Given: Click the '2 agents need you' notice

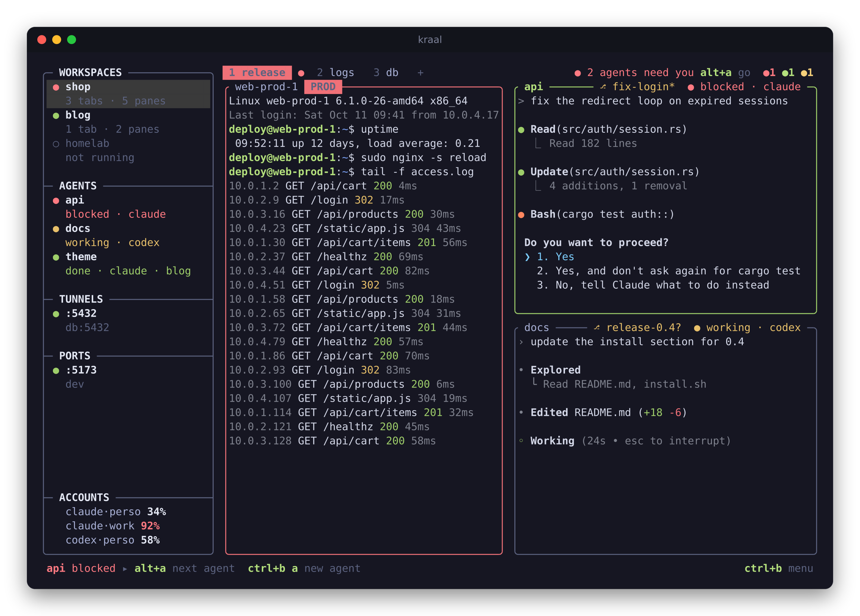Looking at the screenshot, I should point(634,72).
